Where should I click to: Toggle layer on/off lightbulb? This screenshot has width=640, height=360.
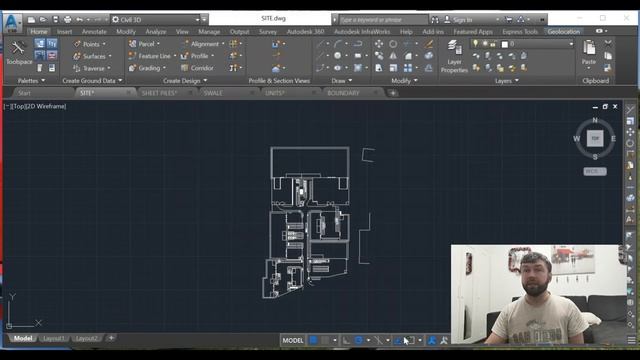click(476, 44)
